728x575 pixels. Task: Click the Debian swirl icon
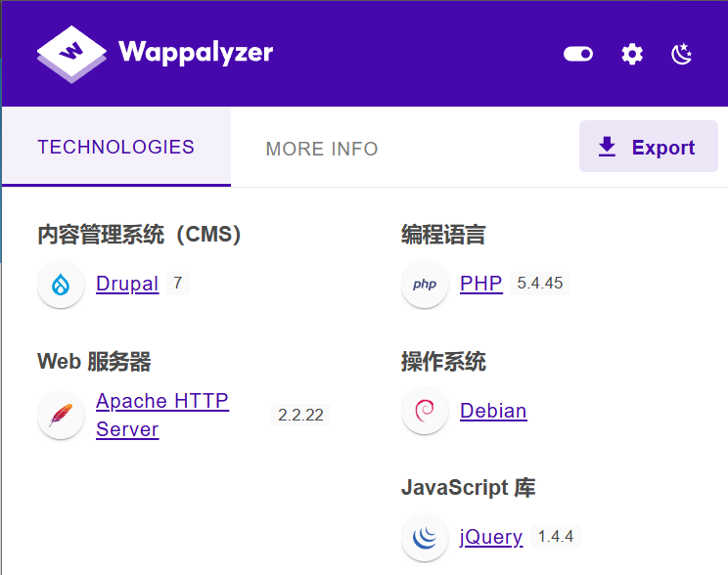pyautogui.click(x=425, y=411)
